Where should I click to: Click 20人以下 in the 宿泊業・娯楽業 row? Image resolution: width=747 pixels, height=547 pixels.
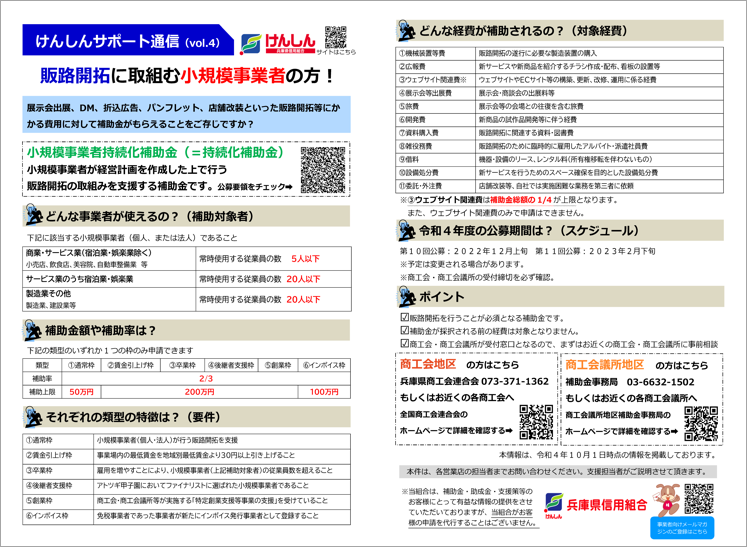click(303, 279)
